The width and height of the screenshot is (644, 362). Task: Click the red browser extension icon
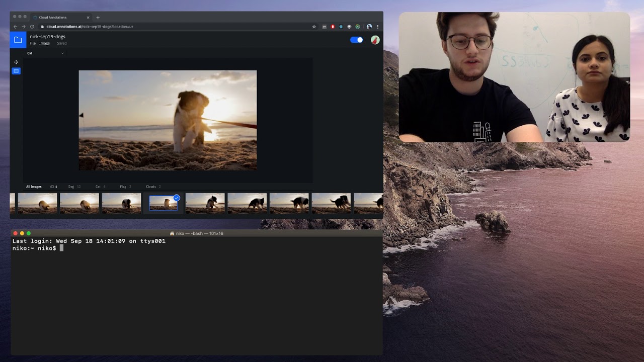pyautogui.click(x=333, y=27)
